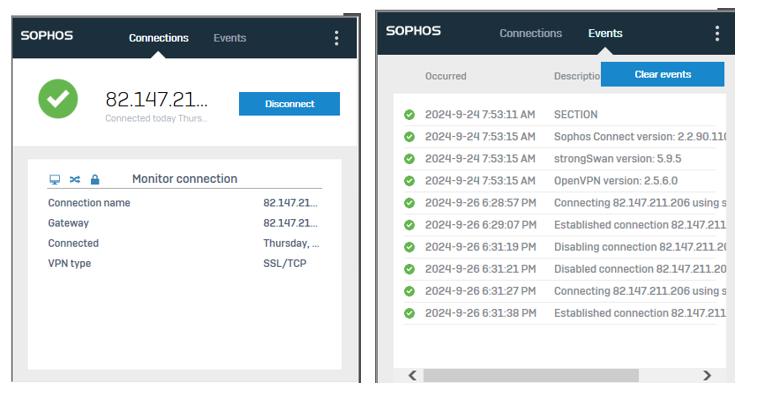Click the Monitor connection heading
This screenshot has height=408, width=757.
click(184, 179)
